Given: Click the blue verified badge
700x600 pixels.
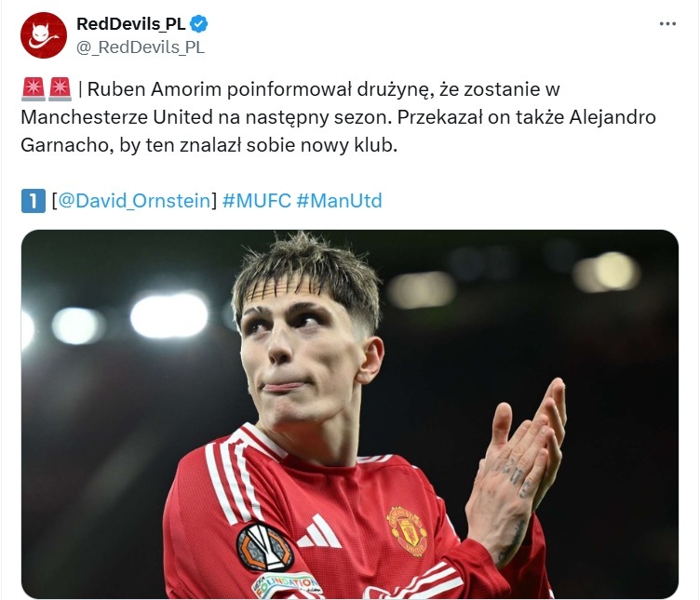Looking at the screenshot, I should 199,24.
